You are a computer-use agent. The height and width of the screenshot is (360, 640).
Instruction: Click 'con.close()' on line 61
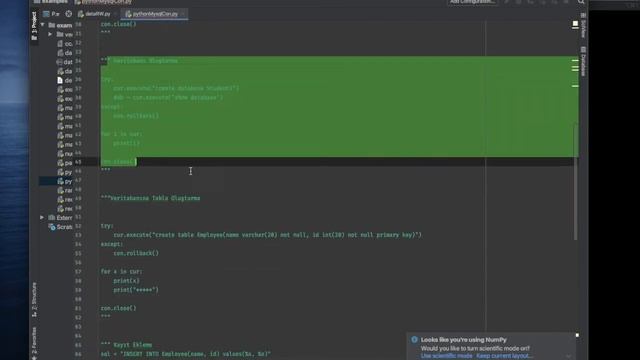(118, 308)
